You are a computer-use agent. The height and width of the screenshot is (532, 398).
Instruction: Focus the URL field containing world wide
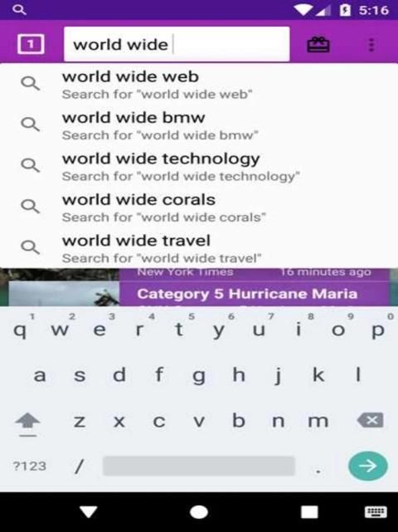pos(177,44)
